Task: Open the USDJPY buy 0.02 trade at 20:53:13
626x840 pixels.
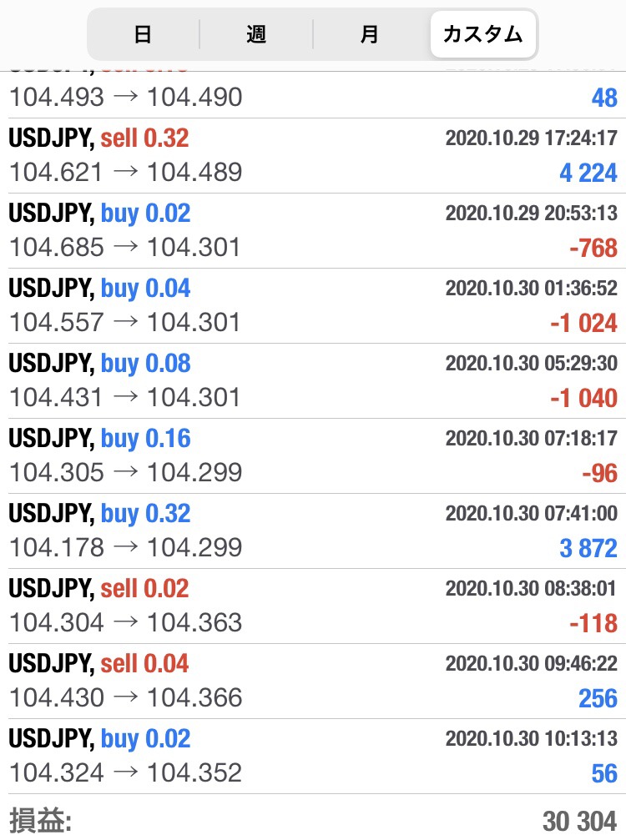Action: click(313, 231)
